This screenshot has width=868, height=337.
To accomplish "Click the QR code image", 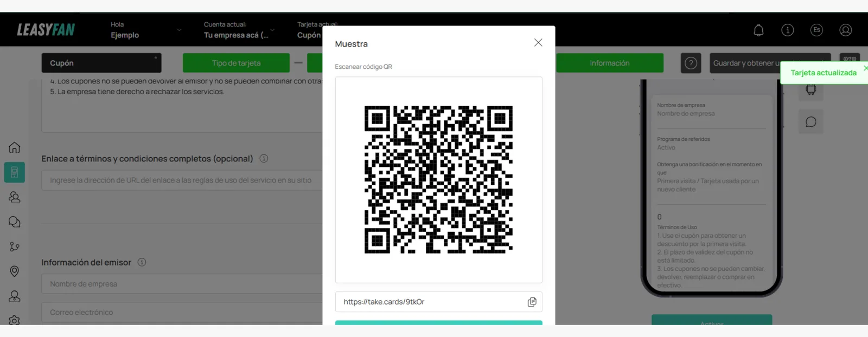I will pos(438,180).
